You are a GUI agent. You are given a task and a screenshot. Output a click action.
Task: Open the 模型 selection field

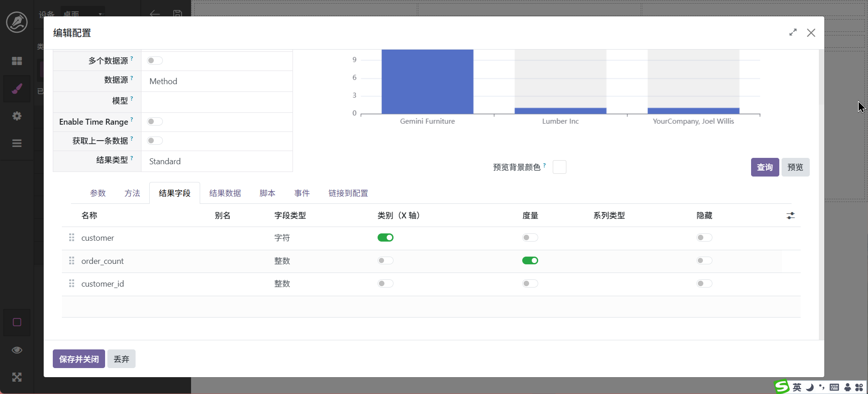tap(217, 101)
